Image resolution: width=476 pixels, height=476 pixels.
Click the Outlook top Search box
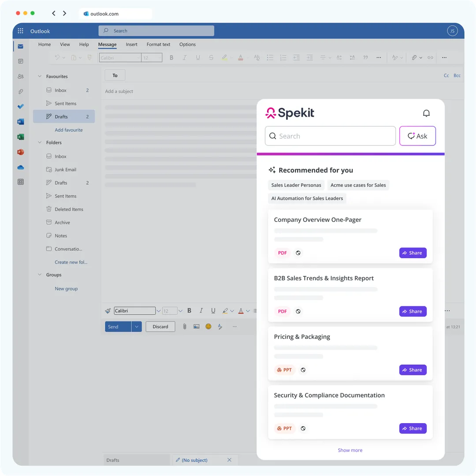tap(156, 31)
